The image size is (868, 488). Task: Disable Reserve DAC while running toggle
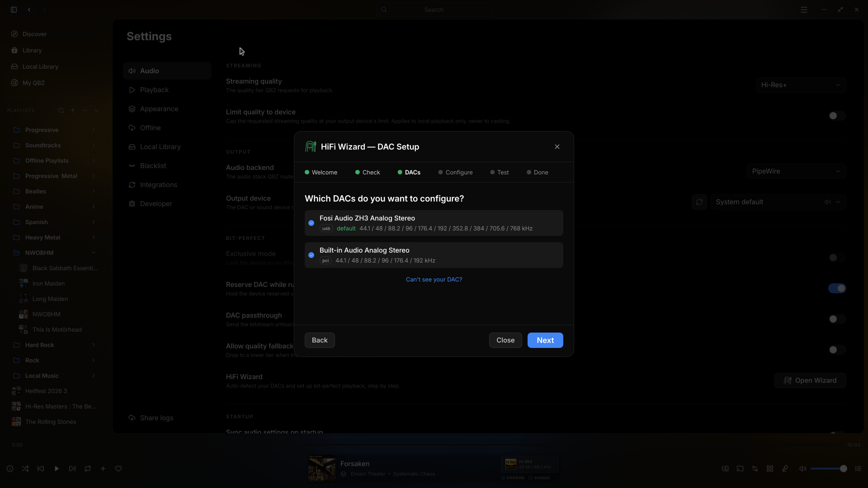(837, 288)
